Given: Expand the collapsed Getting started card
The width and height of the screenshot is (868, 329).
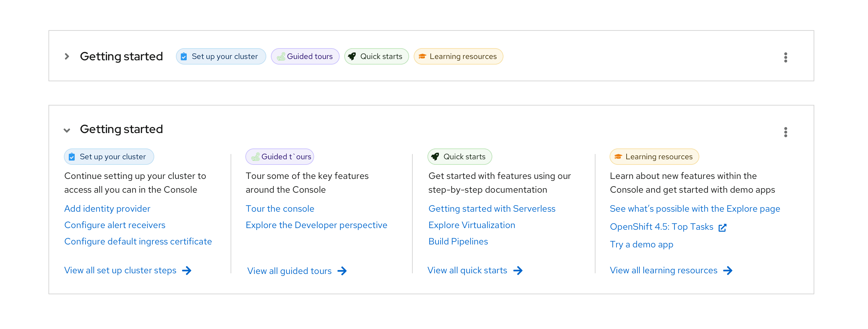Looking at the screenshot, I should (x=67, y=56).
